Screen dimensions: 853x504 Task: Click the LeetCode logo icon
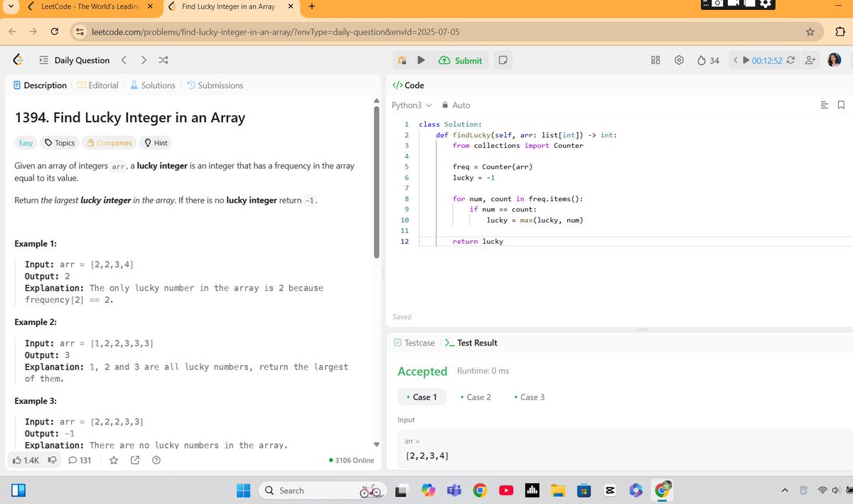[x=17, y=60]
